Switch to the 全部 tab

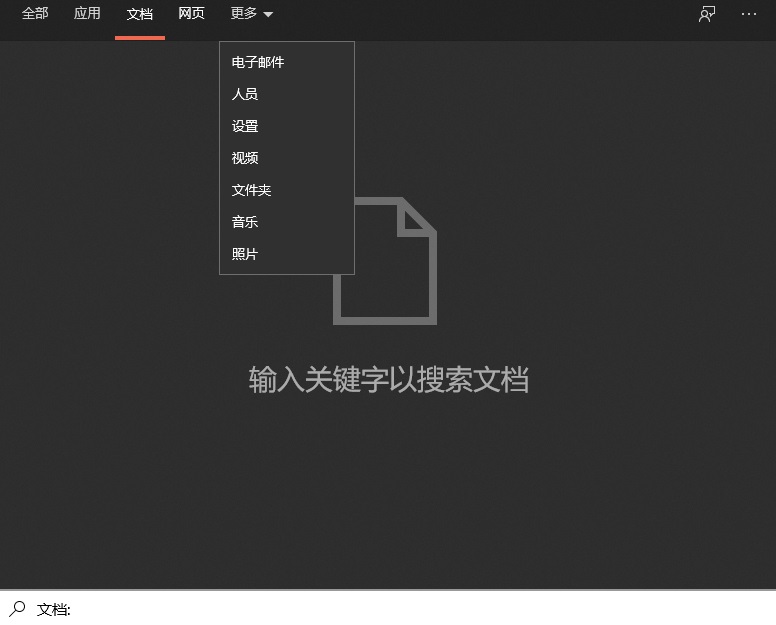(x=35, y=13)
